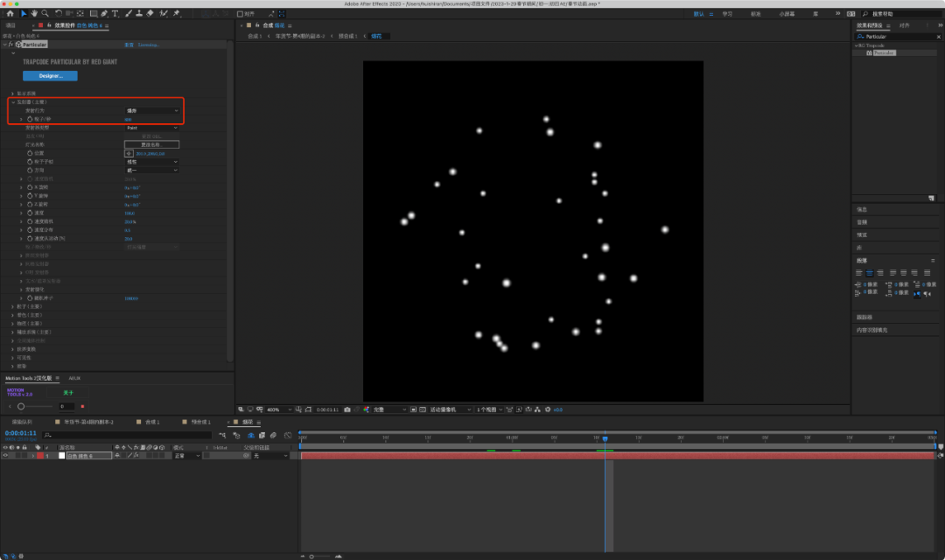Open the 发射行为 dropdown
This screenshot has height=560, width=945.
click(x=151, y=110)
